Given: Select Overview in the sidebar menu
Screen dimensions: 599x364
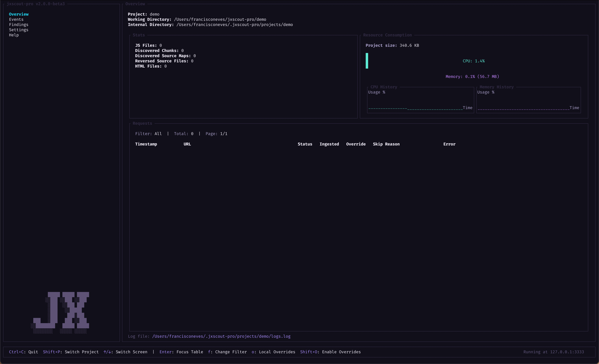Looking at the screenshot, I should point(19,14).
